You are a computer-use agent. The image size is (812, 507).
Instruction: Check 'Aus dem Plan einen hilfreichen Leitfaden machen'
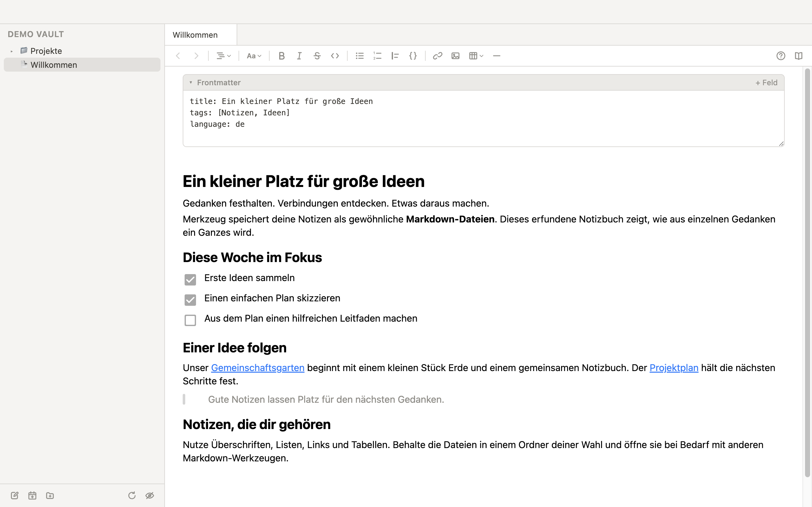coord(190,320)
